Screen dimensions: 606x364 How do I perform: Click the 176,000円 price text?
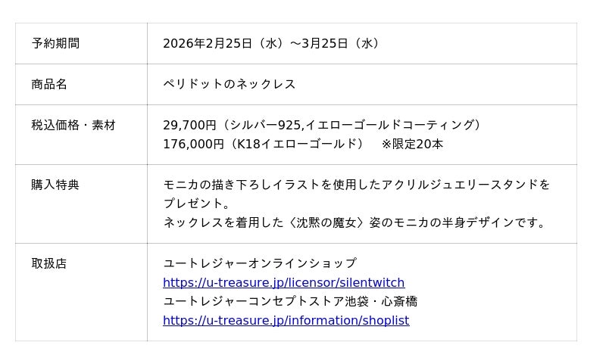click(193, 144)
